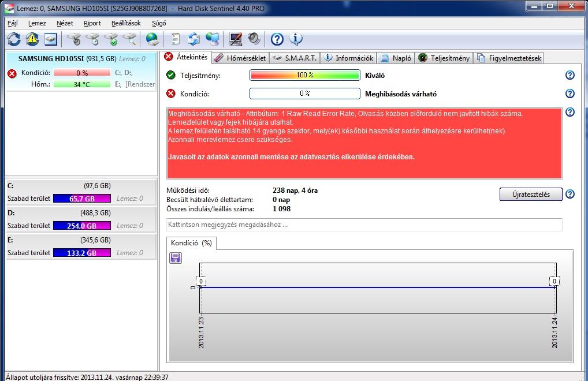Click the disk with clock toolbar icon
This screenshot has width=588, height=381.
[x=92, y=39]
